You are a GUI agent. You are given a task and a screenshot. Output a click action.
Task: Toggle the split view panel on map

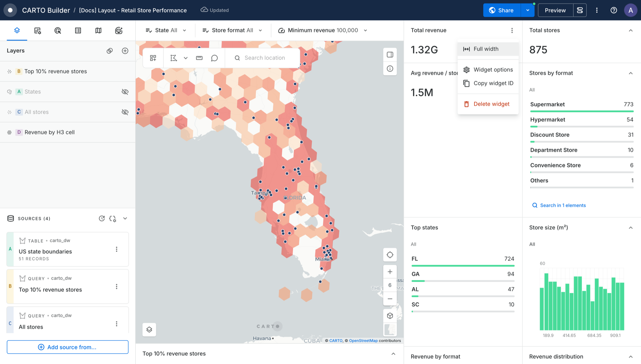(x=390, y=55)
